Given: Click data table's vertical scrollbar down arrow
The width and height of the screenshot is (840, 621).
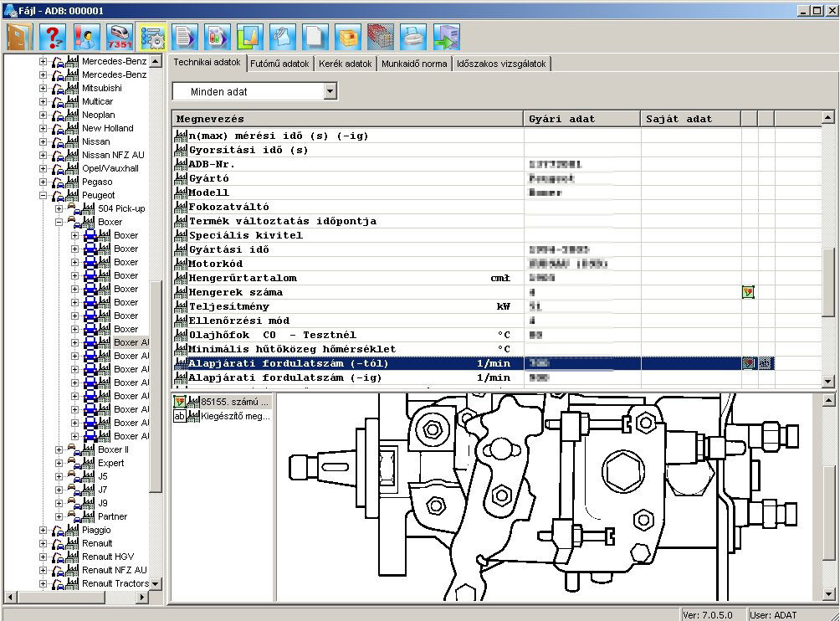Looking at the screenshot, I should coord(828,382).
